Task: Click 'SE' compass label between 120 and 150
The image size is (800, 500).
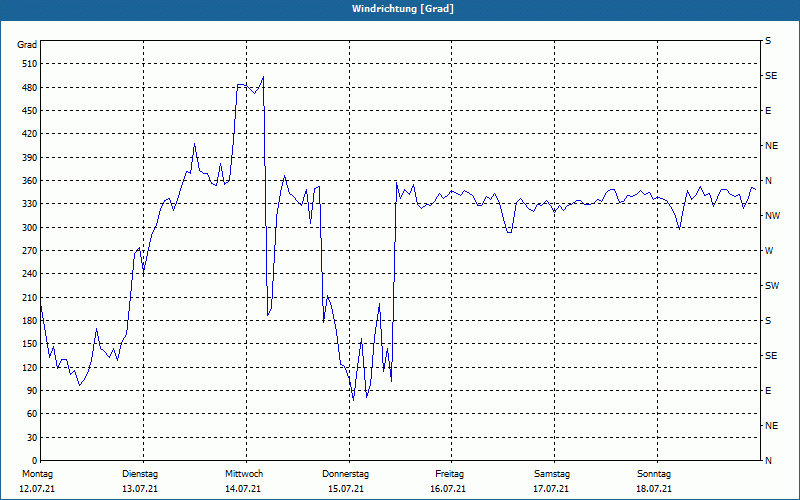Action: pos(771,356)
